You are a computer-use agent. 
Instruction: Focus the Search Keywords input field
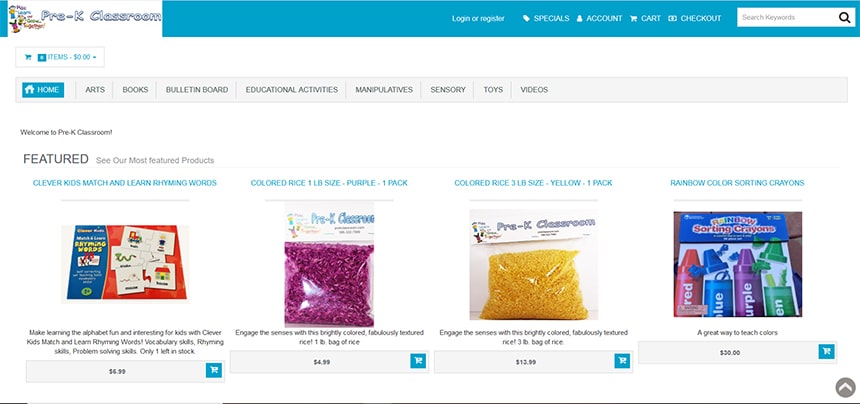[x=787, y=18]
